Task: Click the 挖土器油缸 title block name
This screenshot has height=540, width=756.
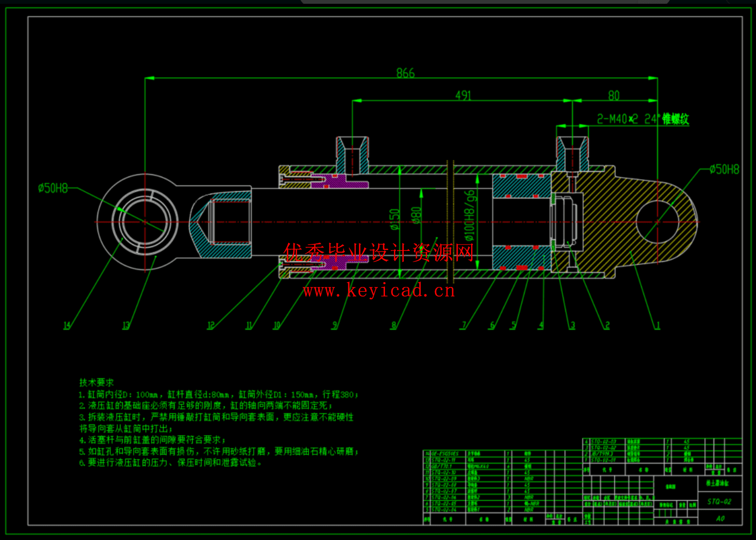Action: [x=718, y=483]
